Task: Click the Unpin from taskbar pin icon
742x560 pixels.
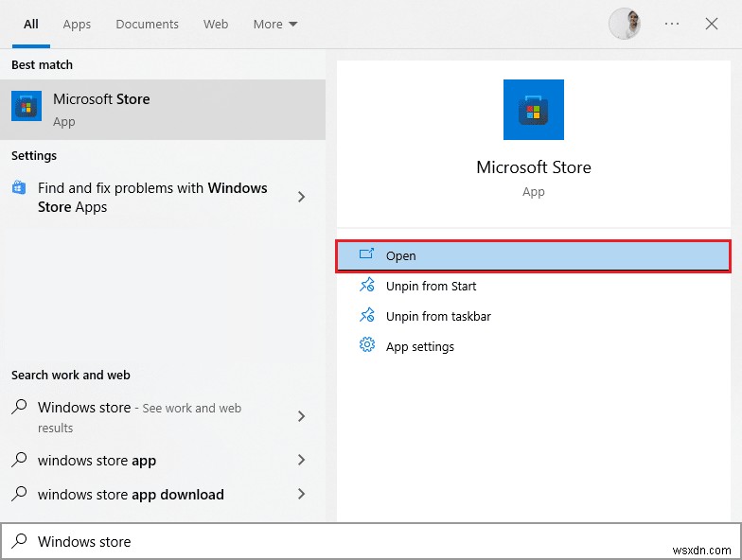Action: 366,316
